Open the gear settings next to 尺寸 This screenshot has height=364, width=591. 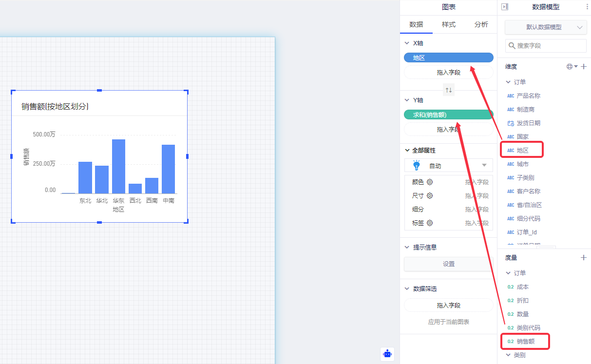(430, 196)
